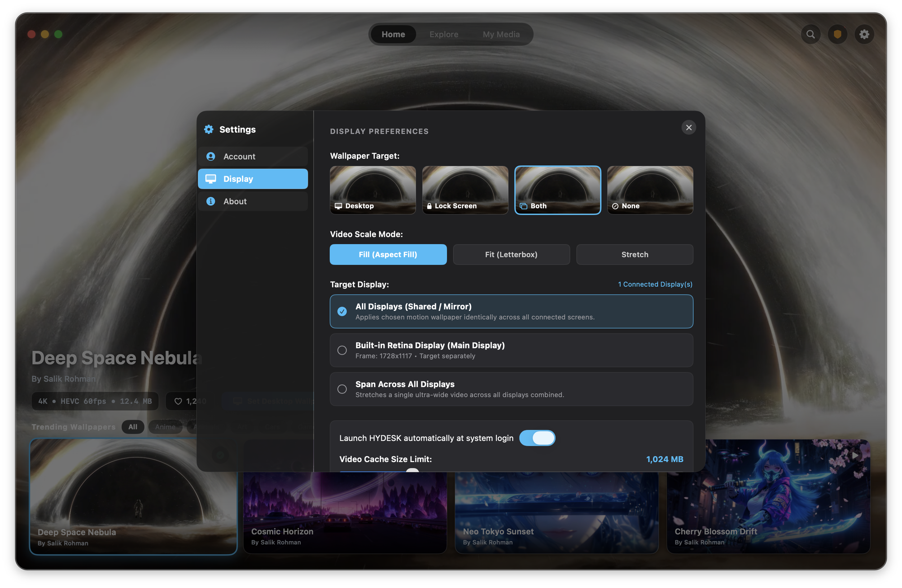Select the Built-in Retina Display radio option
The image size is (902, 588).
click(511, 350)
